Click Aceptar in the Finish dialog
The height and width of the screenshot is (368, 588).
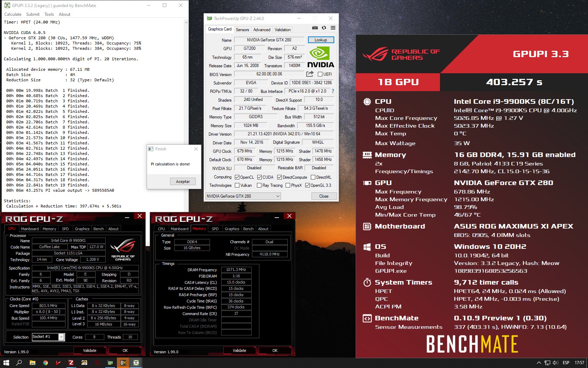[x=183, y=182]
